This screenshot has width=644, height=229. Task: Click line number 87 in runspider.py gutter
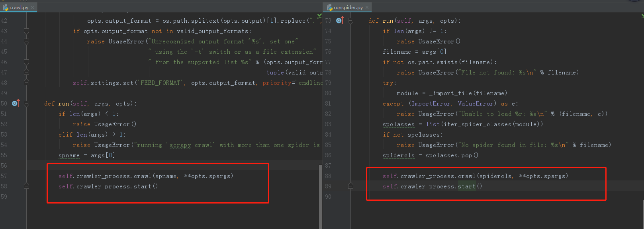coord(328,166)
